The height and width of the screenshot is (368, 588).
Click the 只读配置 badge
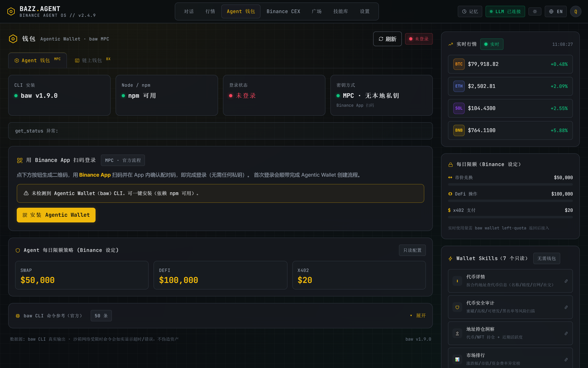click(x=412, y=250)
